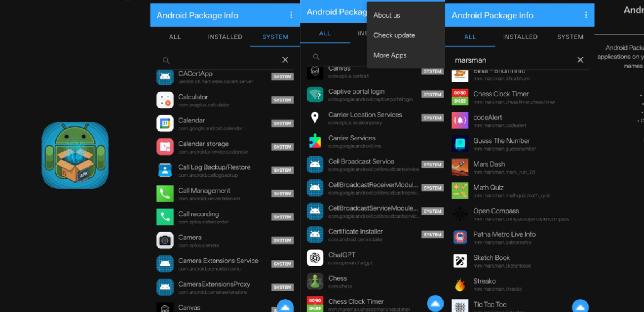Switch to ALL tab above the CACertApp list
Image resolution: width=644 pixels, height=312 pixels.
coord(175,37)
